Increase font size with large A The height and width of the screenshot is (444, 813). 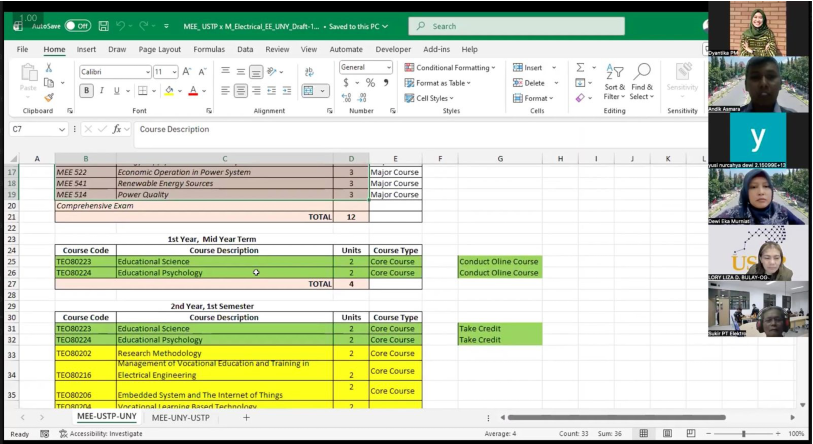point(187,72)
